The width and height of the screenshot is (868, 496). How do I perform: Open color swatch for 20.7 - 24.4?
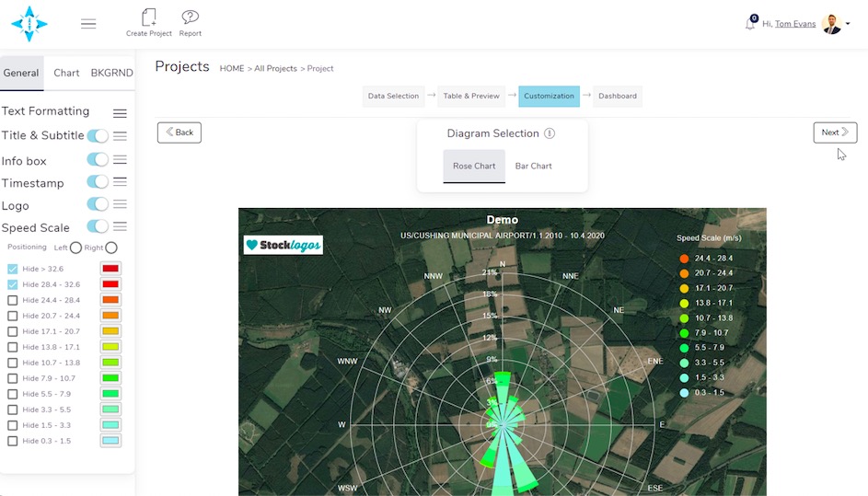110,316
